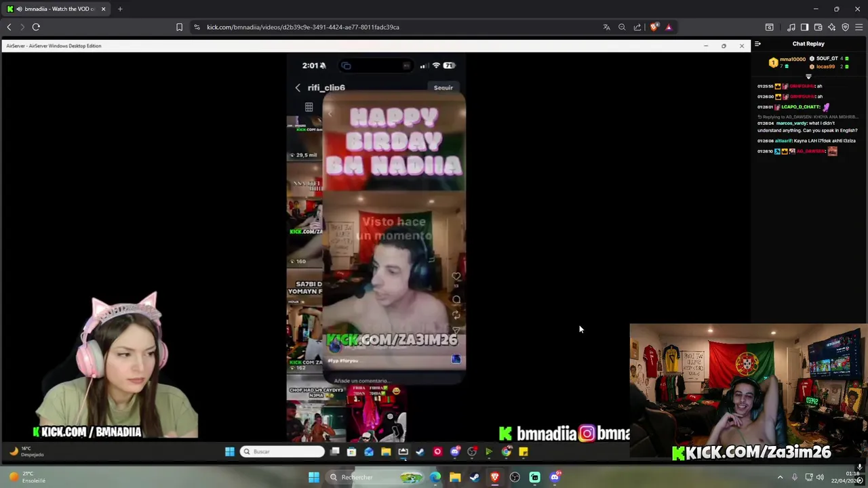
Task: Tap the grid view icon in profile
Action: pos(309,107)
